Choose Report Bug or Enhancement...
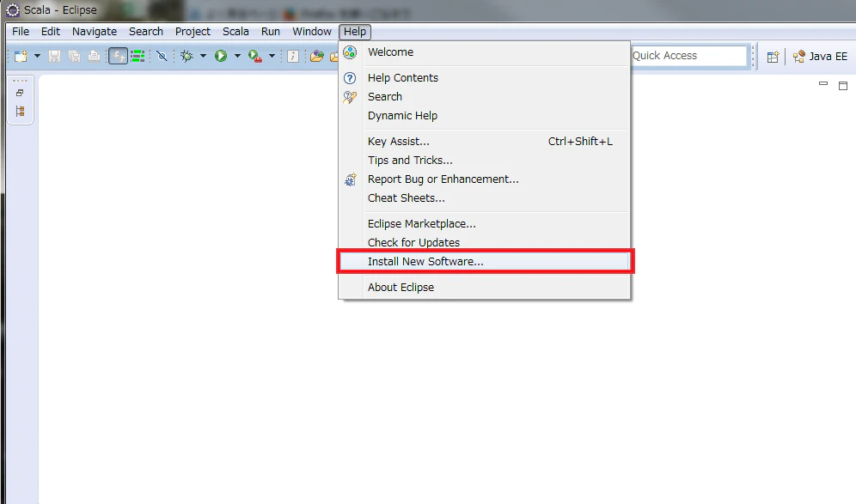856x504 pixels. click(x=484, y=179)
